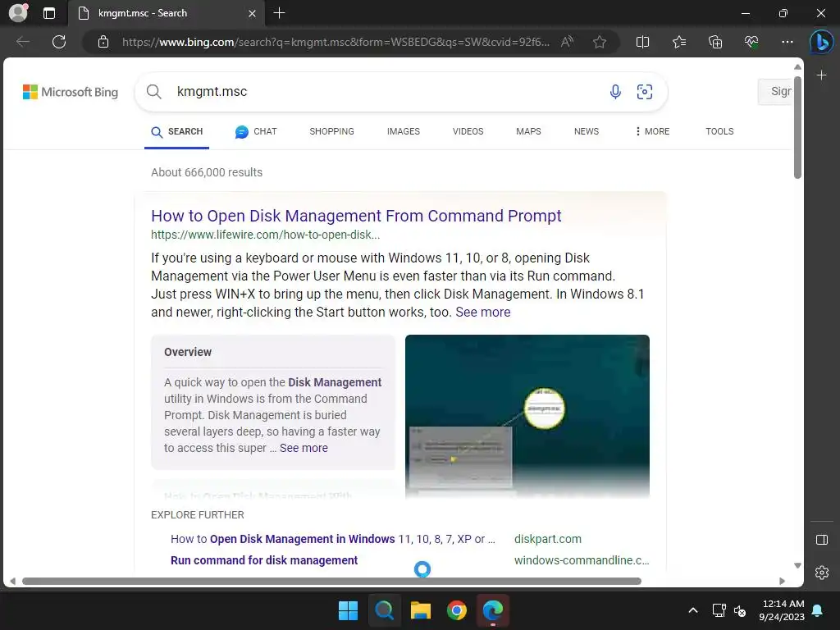This screenshot has width=840, height=630.
Task: Add this page to favorites star
Action: tap(600, 42)
